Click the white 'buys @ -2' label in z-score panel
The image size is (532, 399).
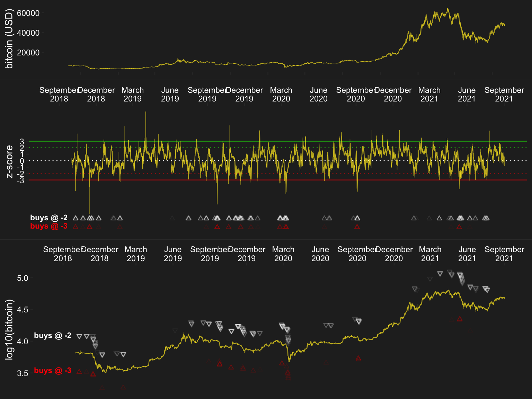(49, 218)
